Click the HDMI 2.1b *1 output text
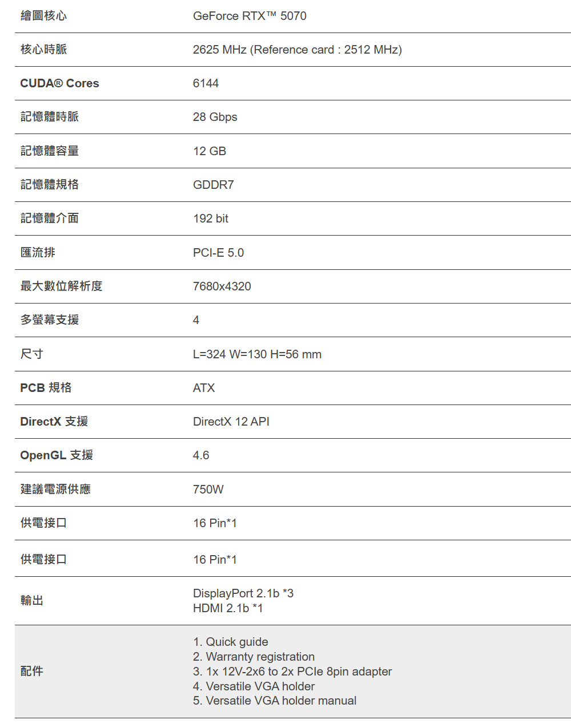The height and width of the screenshot is (728, 571). 228,608
